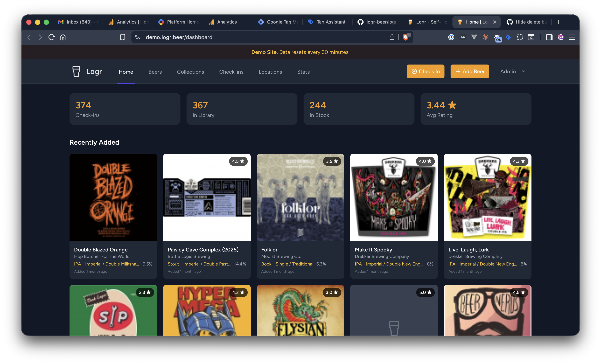Click the Check In button
Screen dimensions: 601x364
(x=425, y=71)
